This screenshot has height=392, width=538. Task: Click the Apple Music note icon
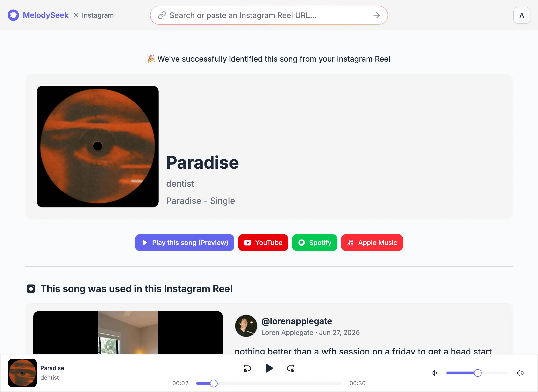point(350,243)
